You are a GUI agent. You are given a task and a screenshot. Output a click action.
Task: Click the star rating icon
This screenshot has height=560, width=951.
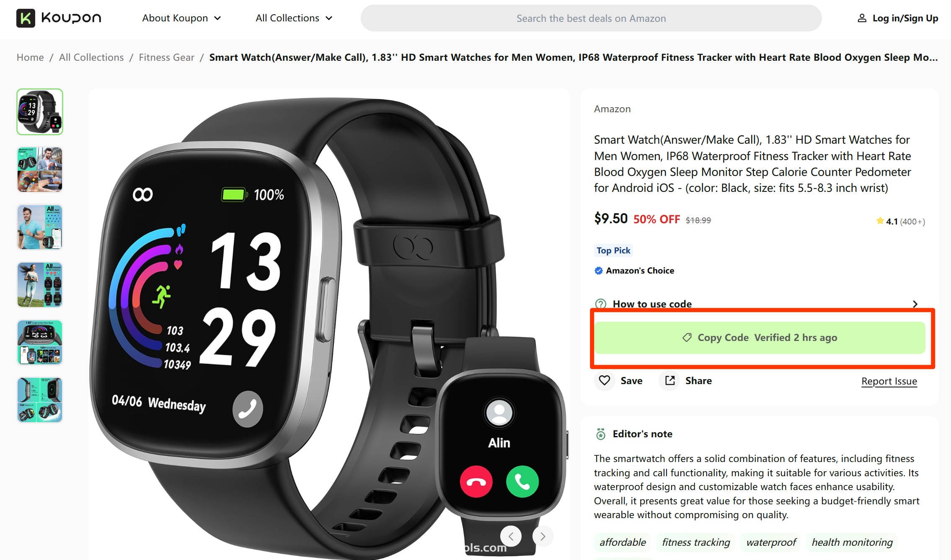(x=880, y=221)
